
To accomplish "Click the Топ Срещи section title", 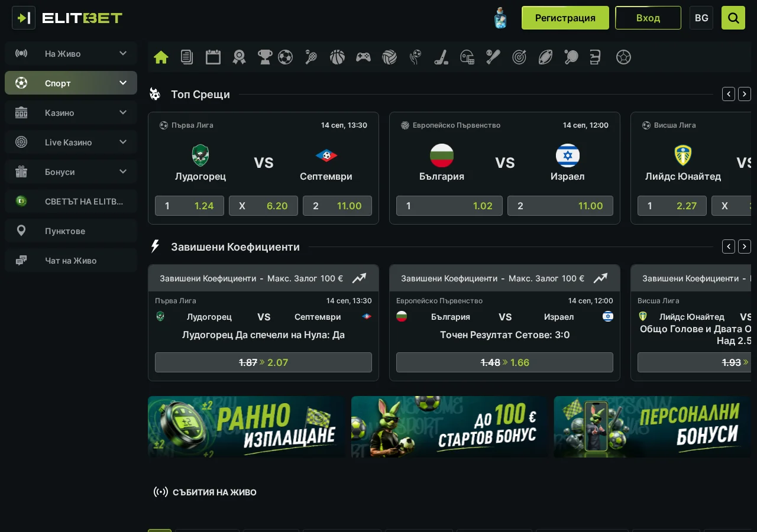I will [x=200, y=94].
